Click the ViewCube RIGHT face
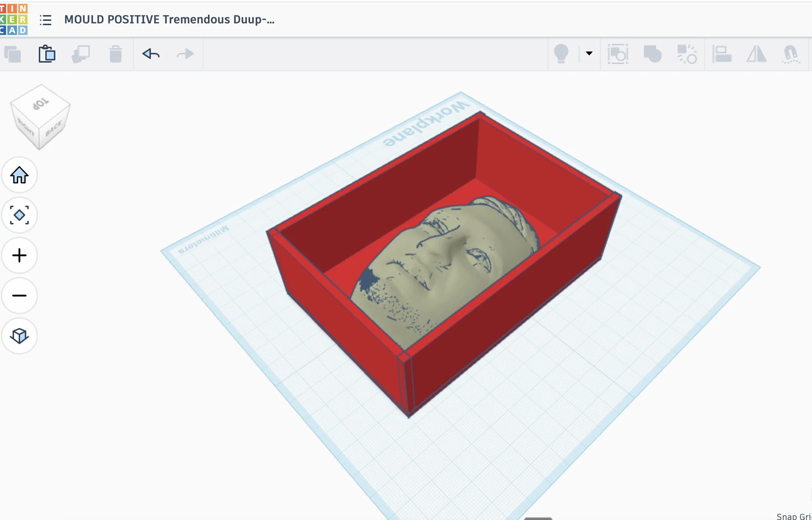Screen dimensions: 812x520 click(26, 128)
